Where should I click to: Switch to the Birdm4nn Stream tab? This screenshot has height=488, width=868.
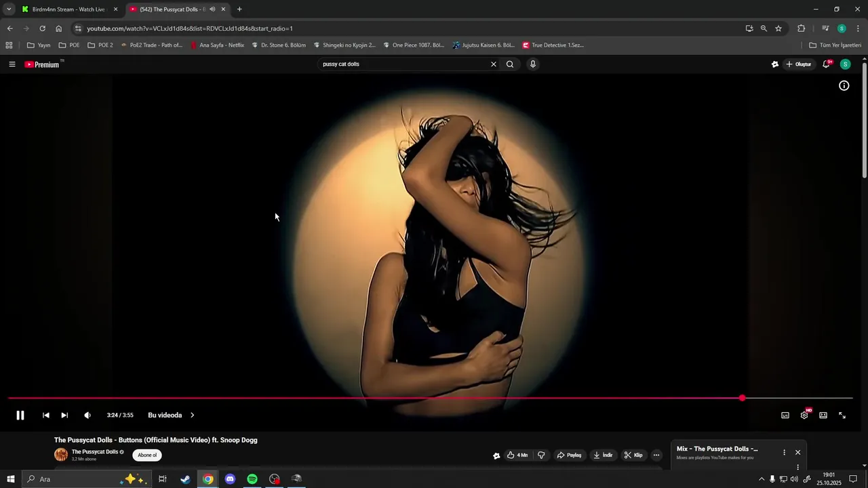(68, 9)
